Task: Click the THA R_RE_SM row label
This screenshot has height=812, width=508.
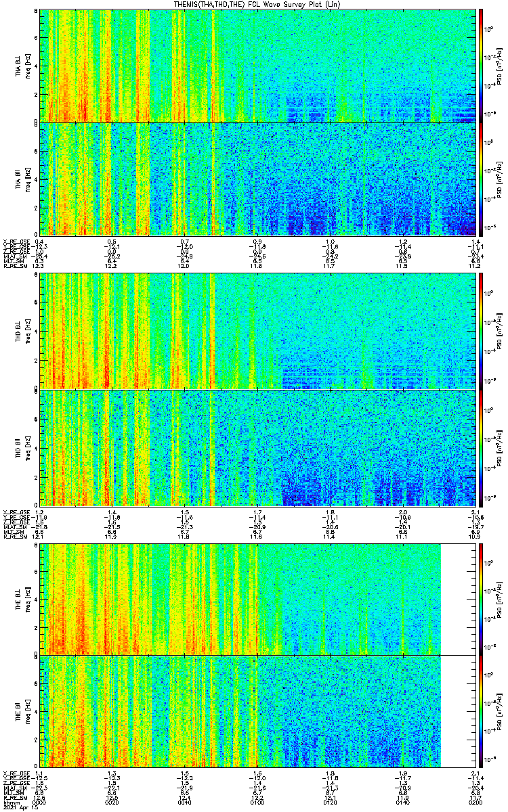Action: click(x=14, y=265)
